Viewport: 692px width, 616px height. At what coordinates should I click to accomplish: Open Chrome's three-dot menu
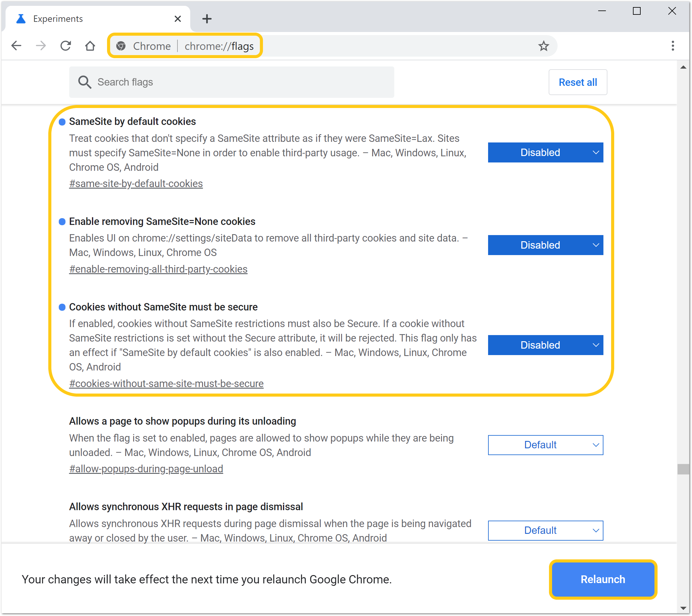coord(672,46)
